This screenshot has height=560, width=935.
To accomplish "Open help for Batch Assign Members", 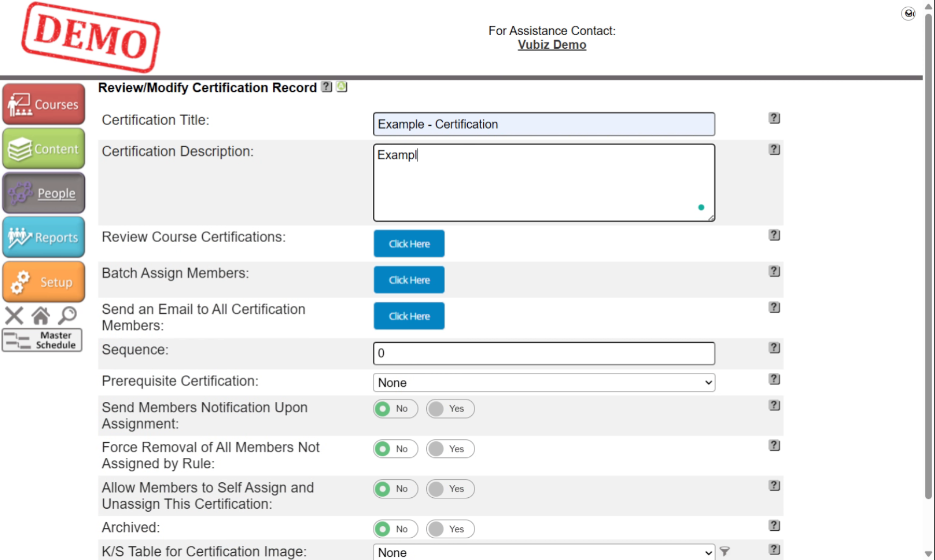I will (774, 271).
